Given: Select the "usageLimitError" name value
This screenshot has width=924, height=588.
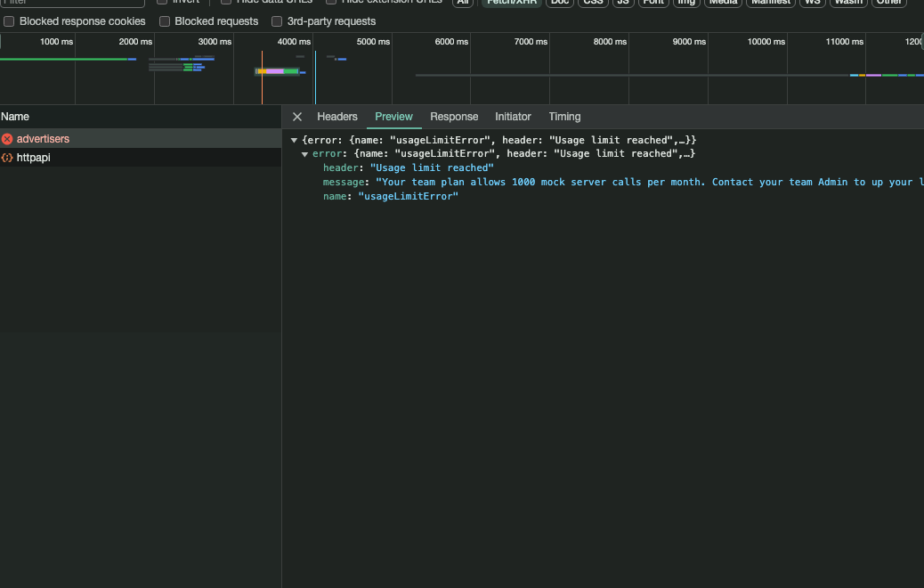Looking at the screenshot, I should pos(408,196).
